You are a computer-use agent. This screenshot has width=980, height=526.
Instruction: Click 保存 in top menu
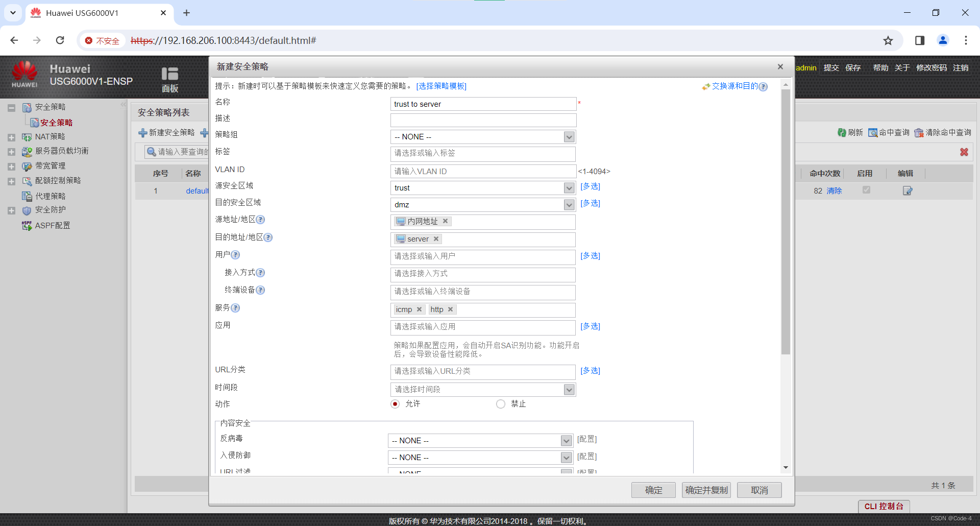[853, 67]
